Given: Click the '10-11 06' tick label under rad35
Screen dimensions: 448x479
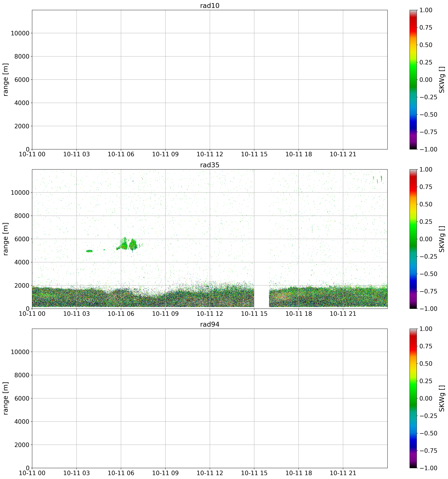Looking at the screenshot, I should pos(121,314).
